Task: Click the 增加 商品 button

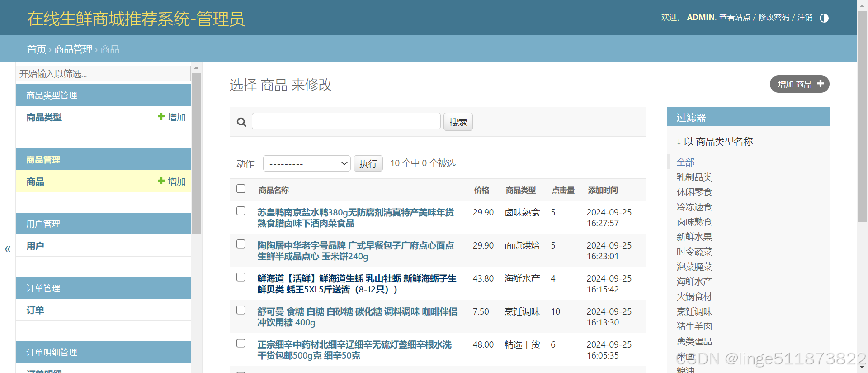Action: (x=799, y=84)
